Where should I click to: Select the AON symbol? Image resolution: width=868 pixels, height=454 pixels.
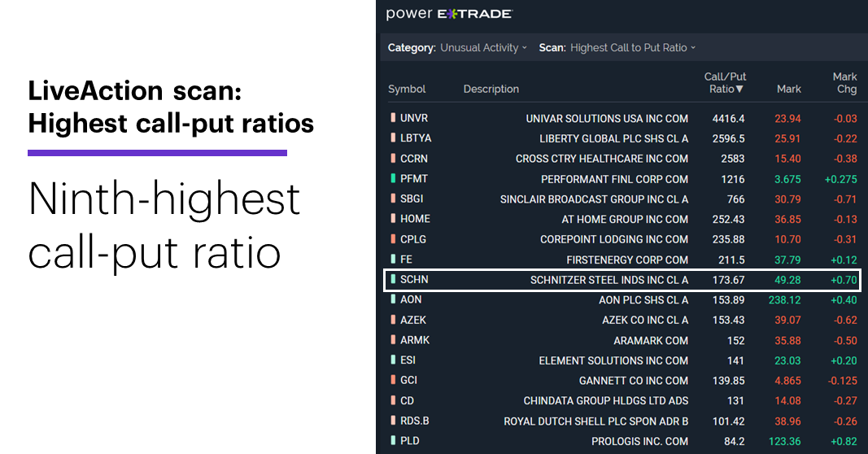(x=412, y=299)
